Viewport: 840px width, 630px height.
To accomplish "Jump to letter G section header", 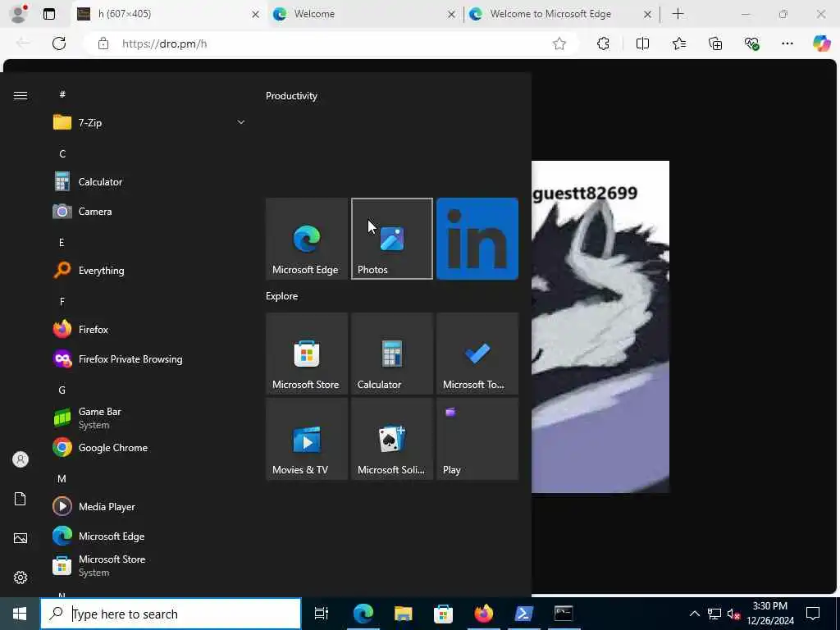I will [62, 390].
